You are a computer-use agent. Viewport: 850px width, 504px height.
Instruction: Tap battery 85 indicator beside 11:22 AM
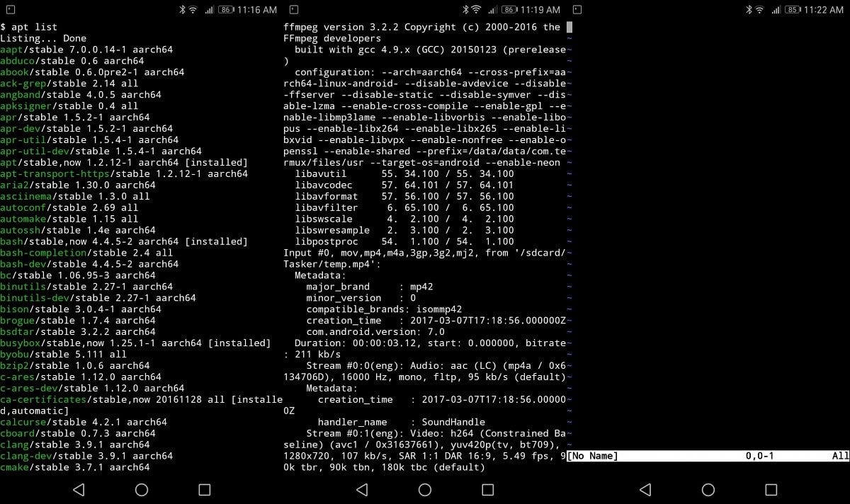click(x=794, y=10)
